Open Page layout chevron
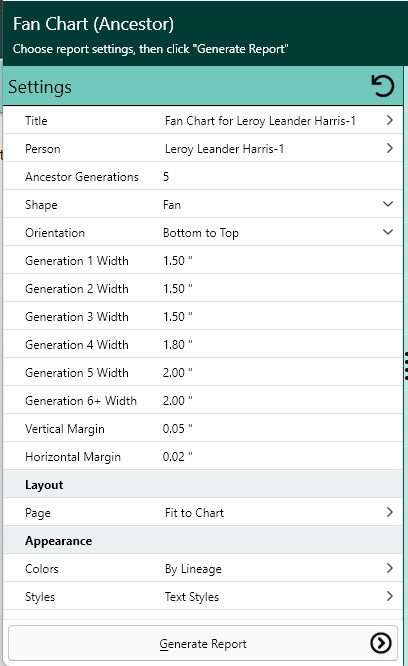The image size is (408, 666). click(x=389, y=512)
